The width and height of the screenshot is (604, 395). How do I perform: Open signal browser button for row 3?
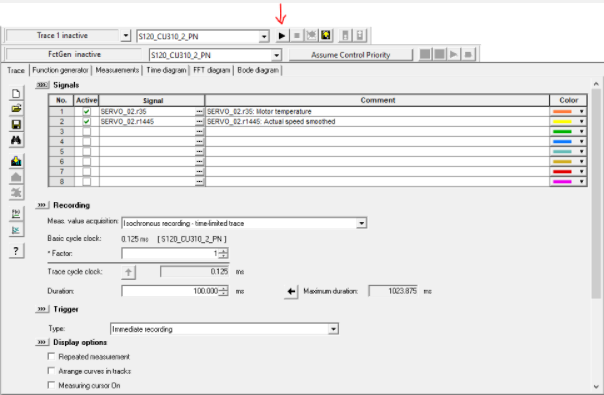(x=199, y=131)
